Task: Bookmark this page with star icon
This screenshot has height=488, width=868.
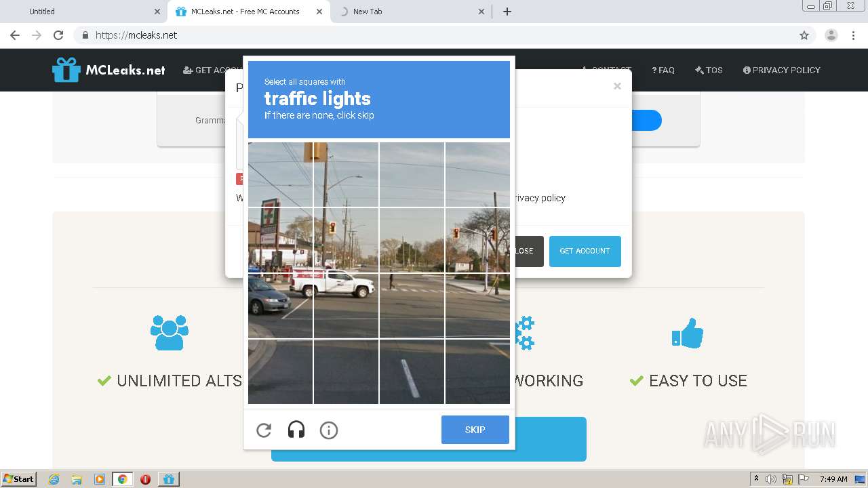Action: click(x=804, y=35)
